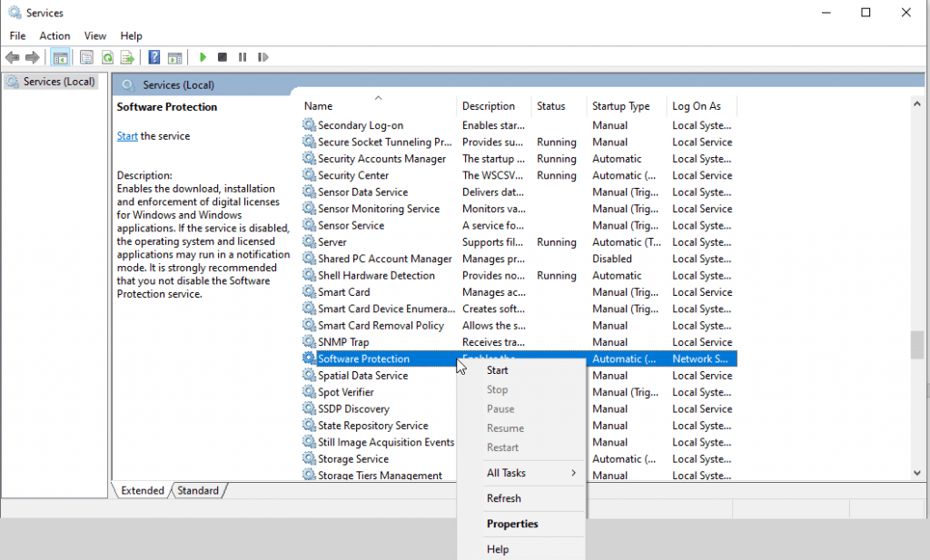Viewport: 930px width, 560px height.
Task: Click the Pause Service toolbar icon
Action: tap(242, 57)
